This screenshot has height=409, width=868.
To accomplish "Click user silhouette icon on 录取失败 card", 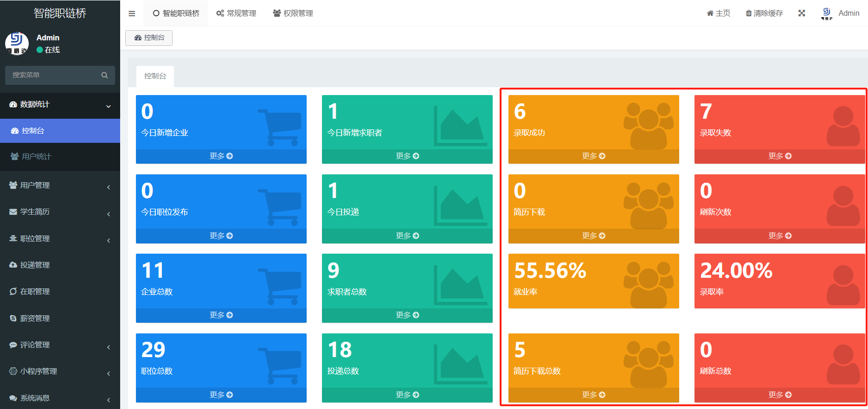I will 843,126.
